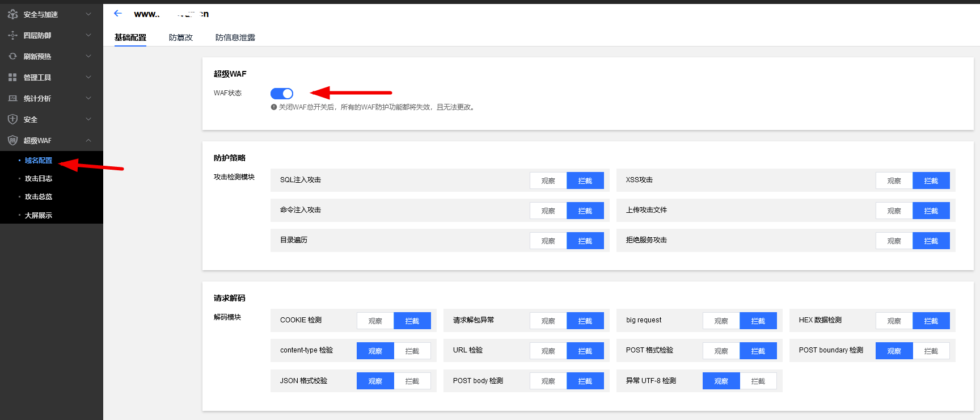This screenshot has height=420, width=980.
Task: Set 命令注入攻击 to 观察 mode
Action: 548,211
